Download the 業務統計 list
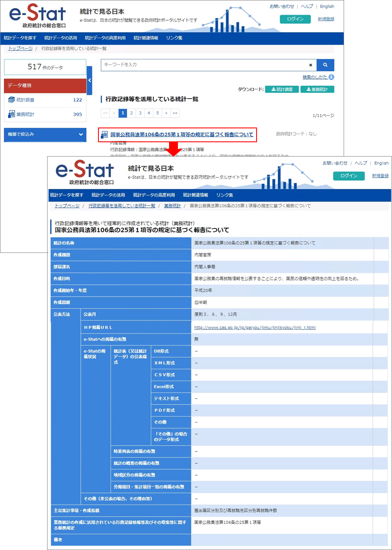 (317, 89)
